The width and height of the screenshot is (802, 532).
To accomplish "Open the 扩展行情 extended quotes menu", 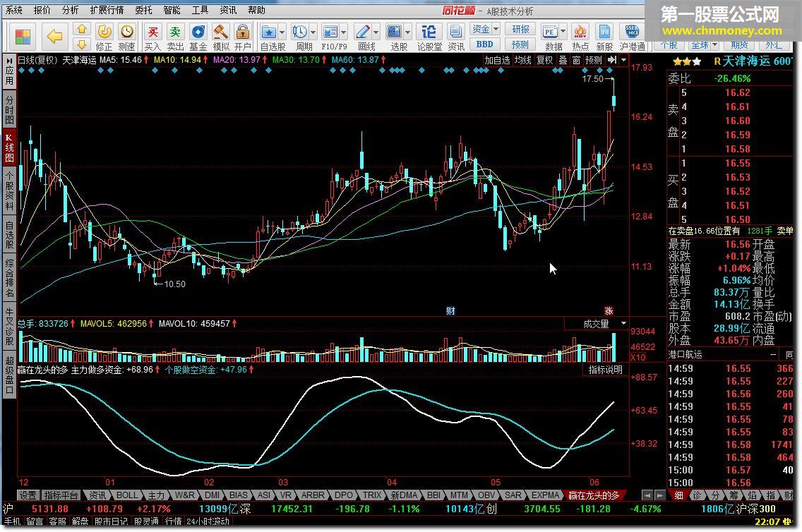I will [107, 10].
